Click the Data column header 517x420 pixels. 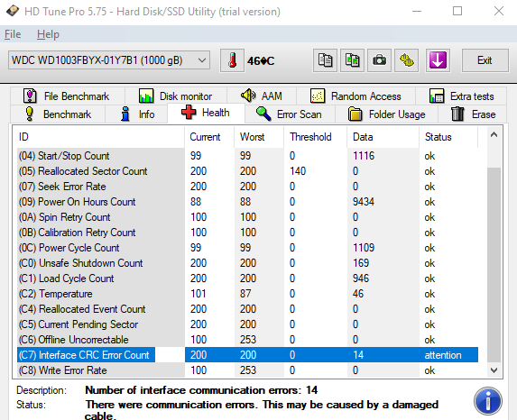click(x=383, y=137)
